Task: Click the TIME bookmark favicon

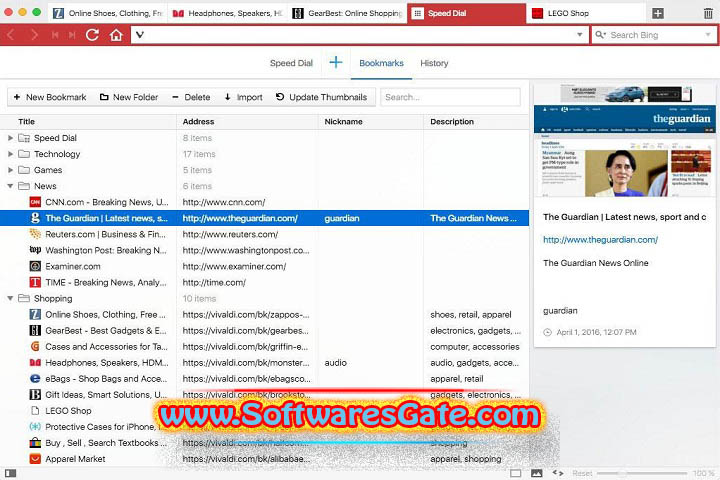Action: point(35,282)
